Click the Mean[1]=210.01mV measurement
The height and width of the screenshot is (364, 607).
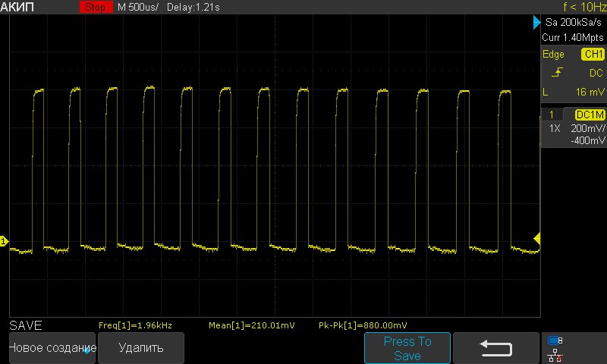pos(252,325)
